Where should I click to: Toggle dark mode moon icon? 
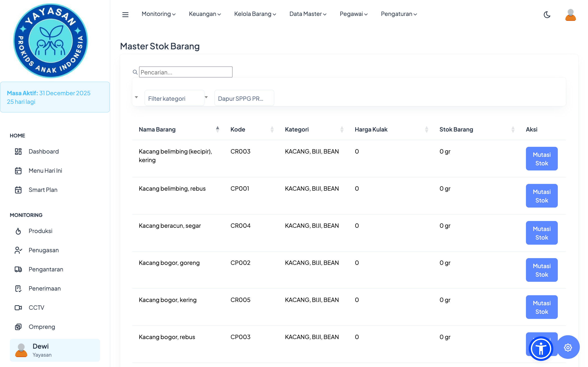click(x=547, y=14)
